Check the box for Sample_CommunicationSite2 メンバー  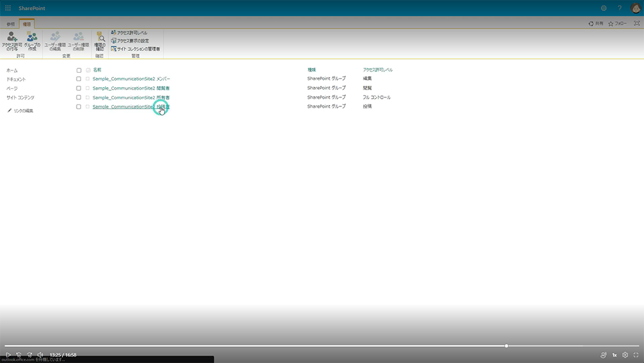79,79
